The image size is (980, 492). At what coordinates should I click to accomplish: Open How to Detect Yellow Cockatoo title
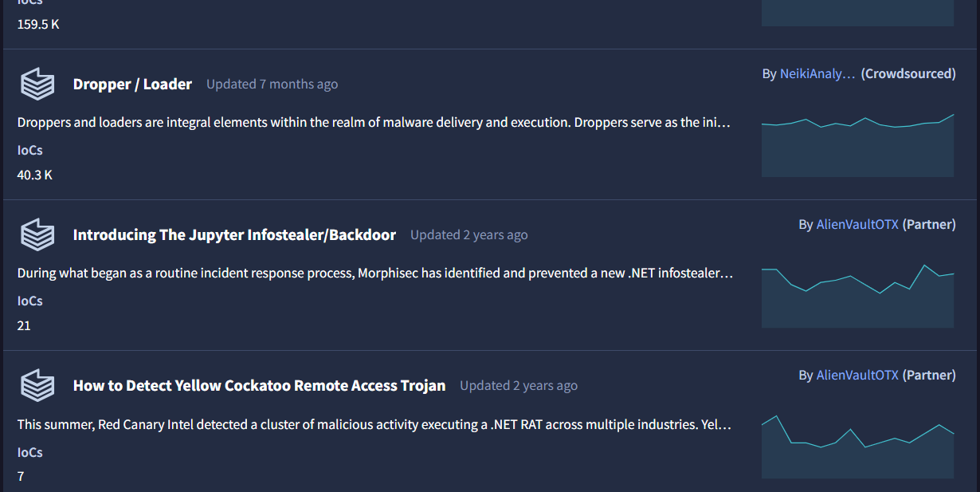click(259, 385)
